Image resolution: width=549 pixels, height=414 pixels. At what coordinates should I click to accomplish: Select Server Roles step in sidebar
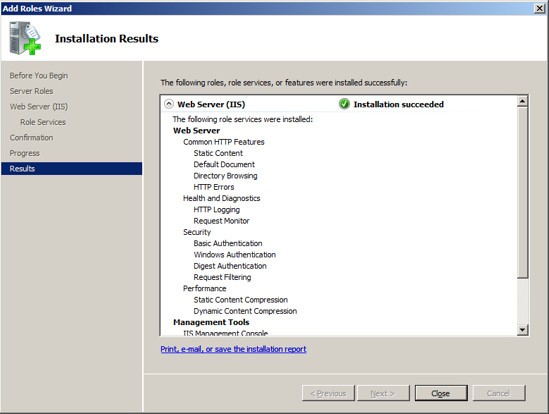coord(32,91)
